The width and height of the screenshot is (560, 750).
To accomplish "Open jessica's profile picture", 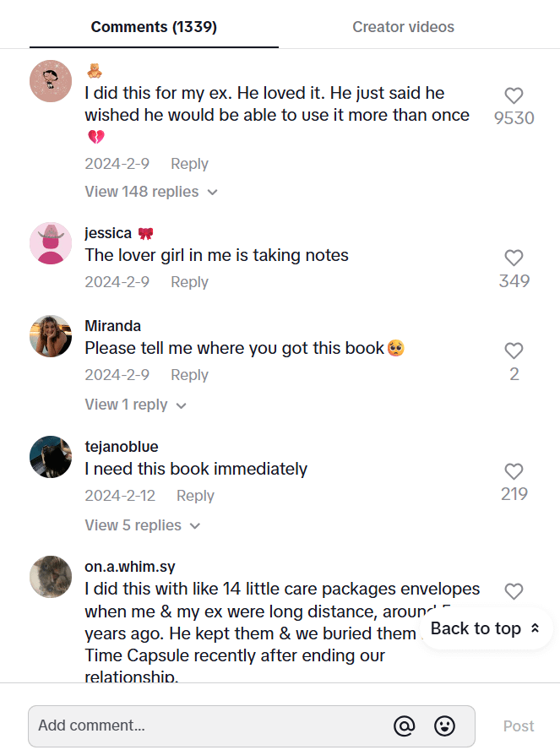I will tap(51, 243).
